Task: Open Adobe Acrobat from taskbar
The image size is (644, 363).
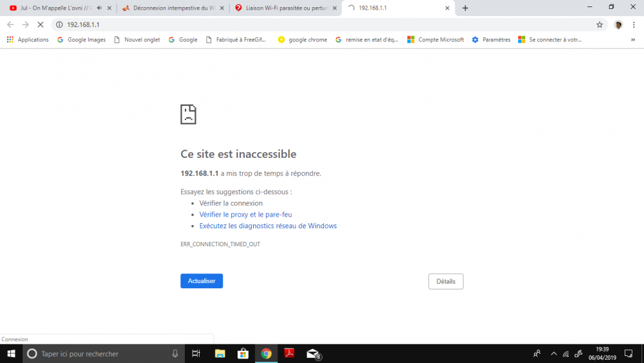Action: [x=289, y=353]
